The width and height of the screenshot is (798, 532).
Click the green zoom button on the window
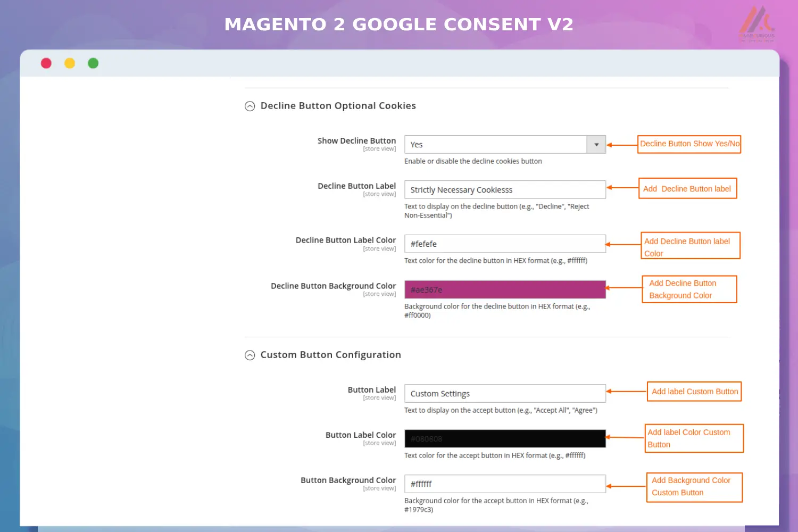(93, 63)
